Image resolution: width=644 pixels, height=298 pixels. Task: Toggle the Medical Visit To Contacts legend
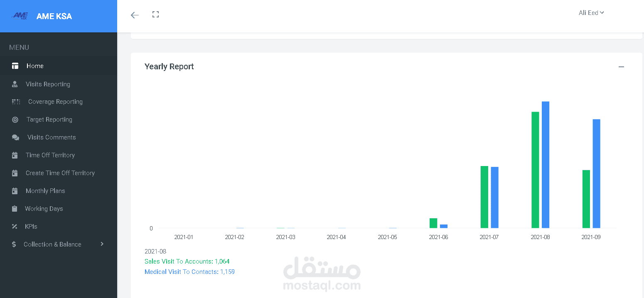[x=189, y=271]
